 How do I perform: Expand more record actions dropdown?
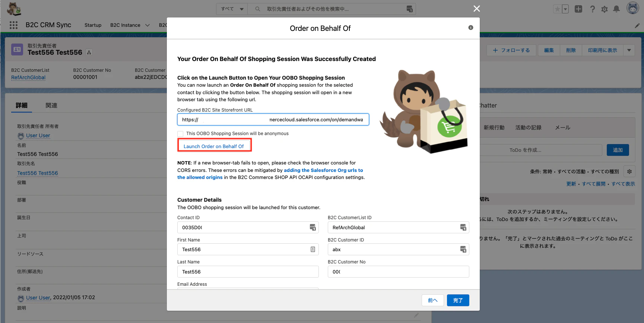[x=629, y=50]
